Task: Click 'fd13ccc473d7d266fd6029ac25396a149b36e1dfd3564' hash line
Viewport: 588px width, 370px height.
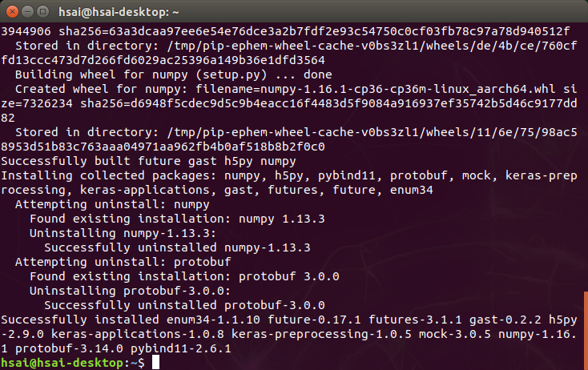Action: pyautogui.click(x=163, y=60)
